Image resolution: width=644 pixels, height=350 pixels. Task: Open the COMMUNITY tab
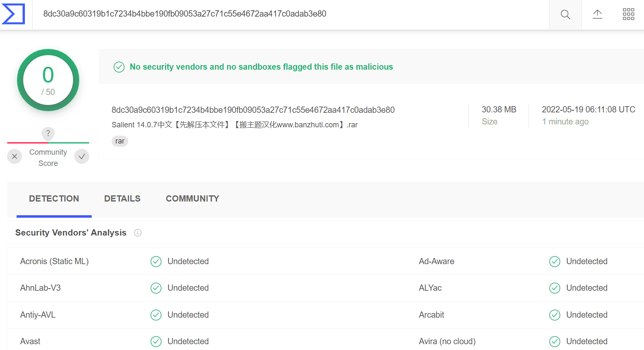pos(193,199)
